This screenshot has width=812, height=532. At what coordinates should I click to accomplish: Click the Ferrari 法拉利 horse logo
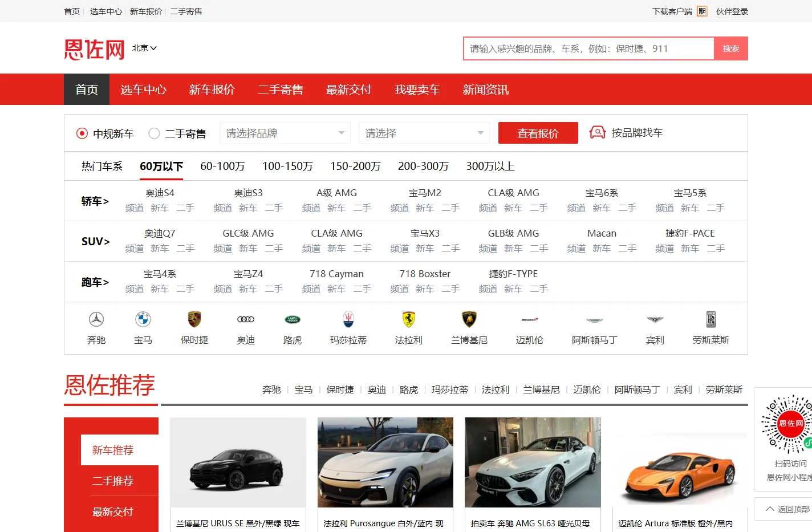[x=409, y=319]
